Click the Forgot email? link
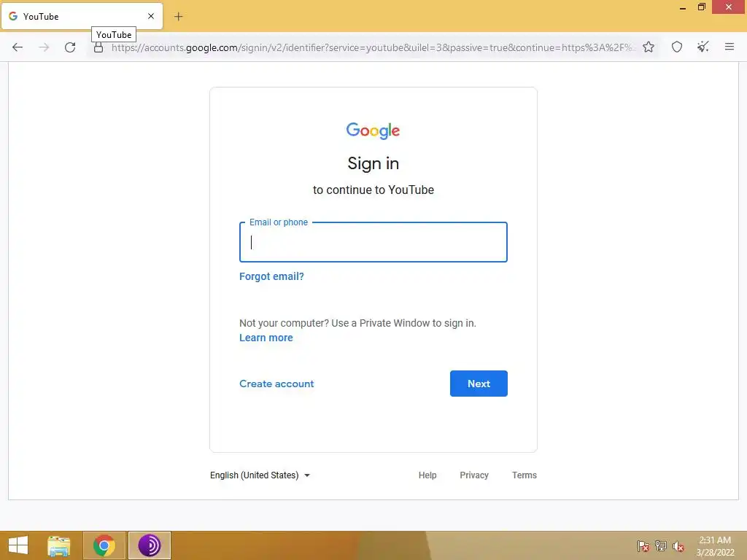Image resolution: width=747 pixels, height=560 pixels. click(271, 276)
